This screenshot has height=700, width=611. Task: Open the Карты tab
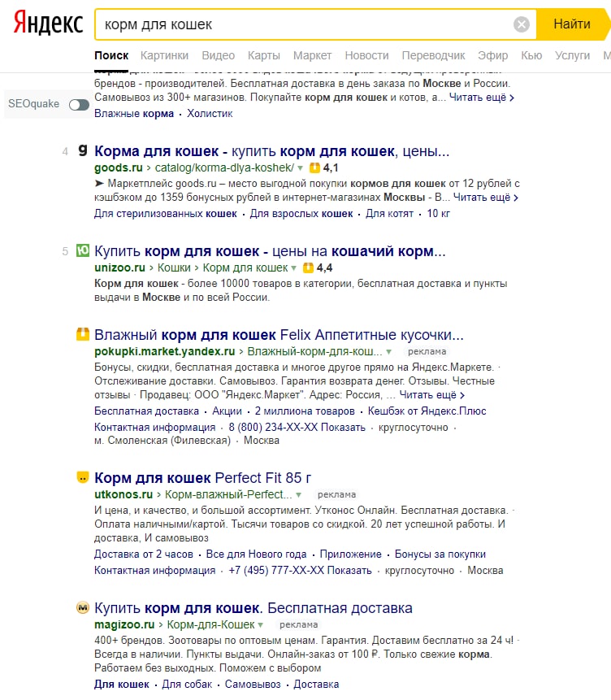(x=264, y=56)
